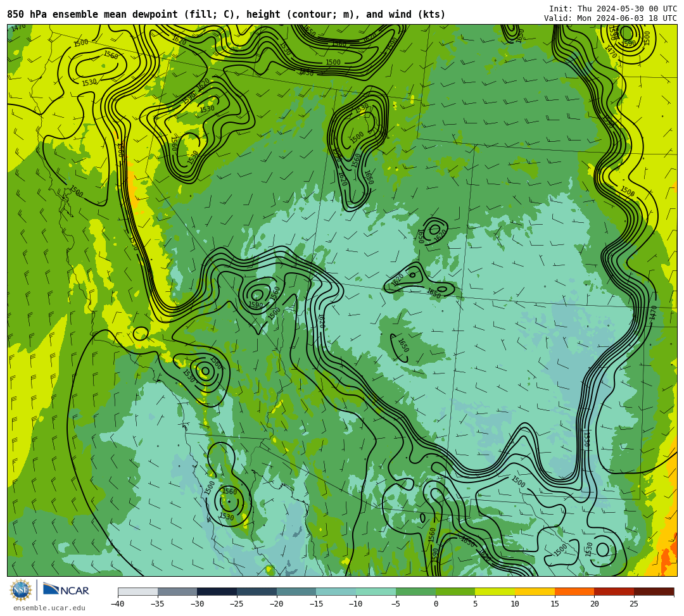The image size is (684, 616).
Task: Pick the light gray -40 to -35 color swatch
Action: 138,591
